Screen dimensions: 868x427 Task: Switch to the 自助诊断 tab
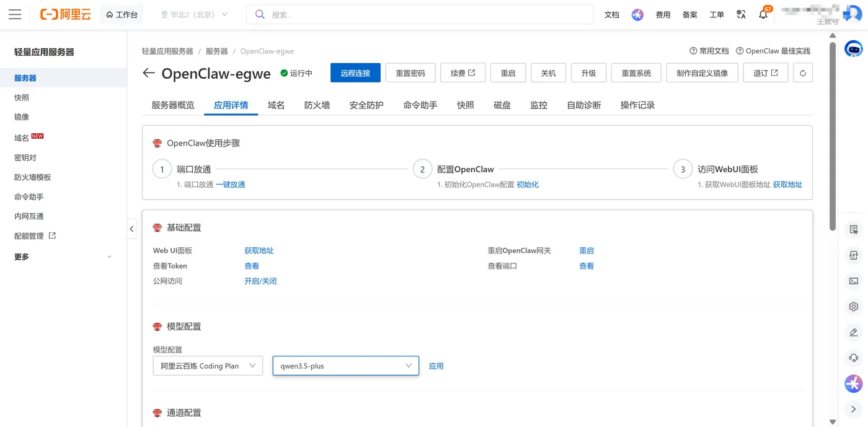click(584, 105)
